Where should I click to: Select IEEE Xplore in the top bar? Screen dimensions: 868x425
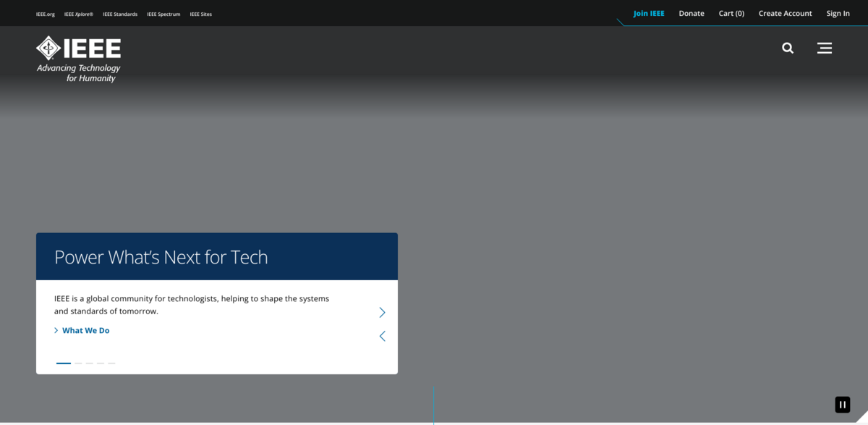coord(78,14)
